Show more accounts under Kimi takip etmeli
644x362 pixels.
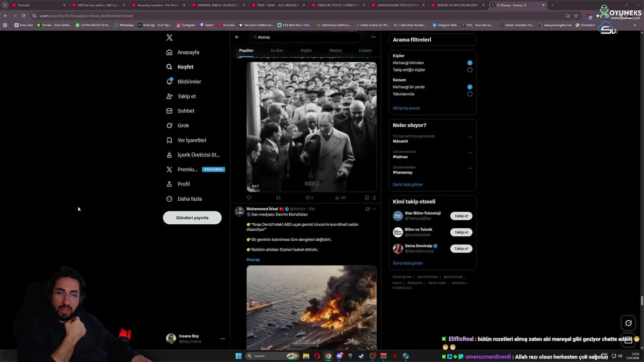click(408, 263)
